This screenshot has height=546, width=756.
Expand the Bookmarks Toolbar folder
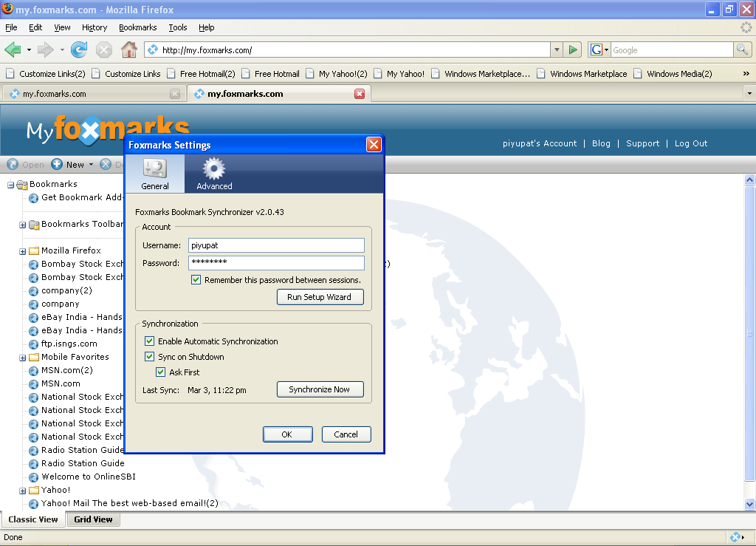pyautogui.click(x=22, y=225)
